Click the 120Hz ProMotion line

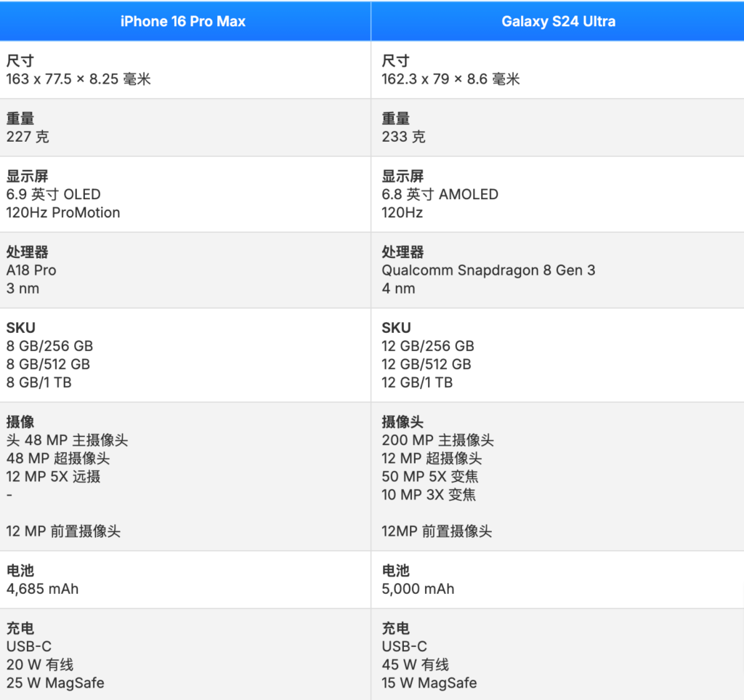(63, 212)
